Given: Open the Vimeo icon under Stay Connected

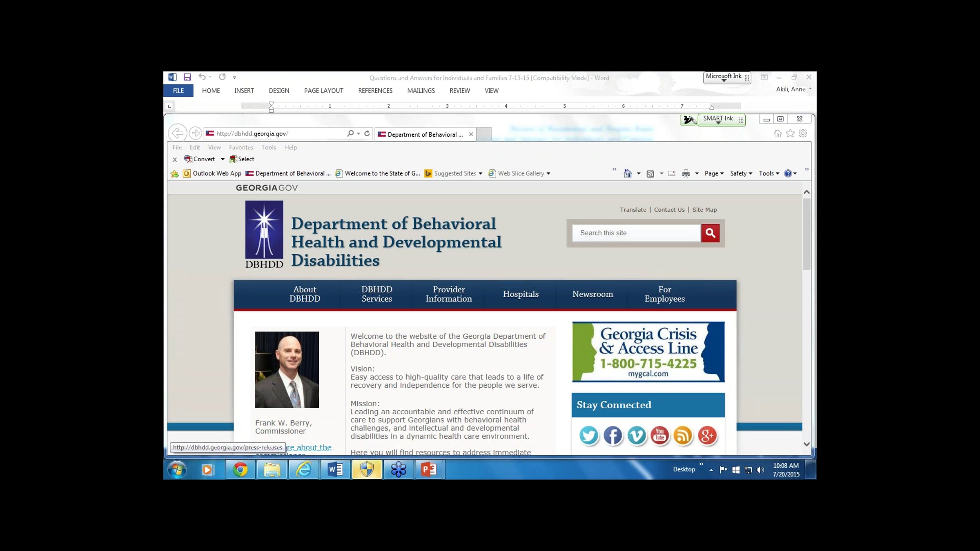Looking at the screenshot, I should pos(637,435).
